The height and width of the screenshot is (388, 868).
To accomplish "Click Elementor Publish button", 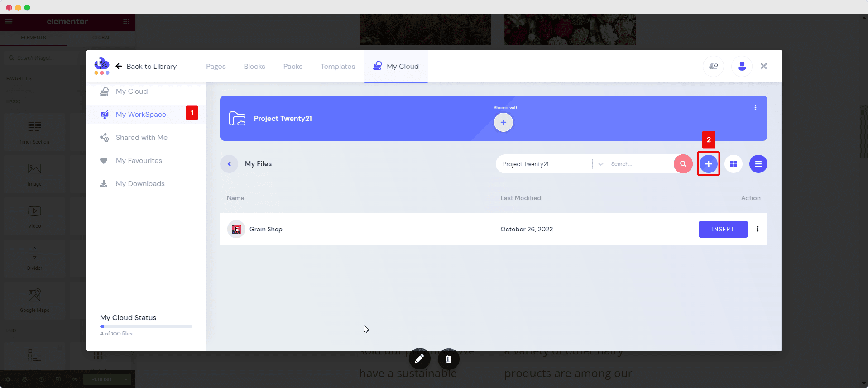I will [x=101, y=379].
